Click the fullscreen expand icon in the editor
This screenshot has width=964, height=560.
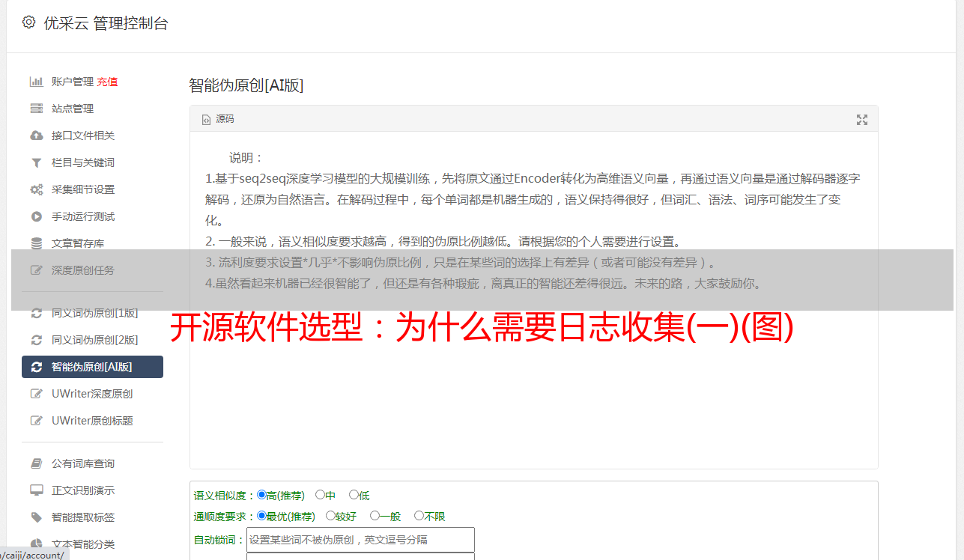(x=862, y=120)
